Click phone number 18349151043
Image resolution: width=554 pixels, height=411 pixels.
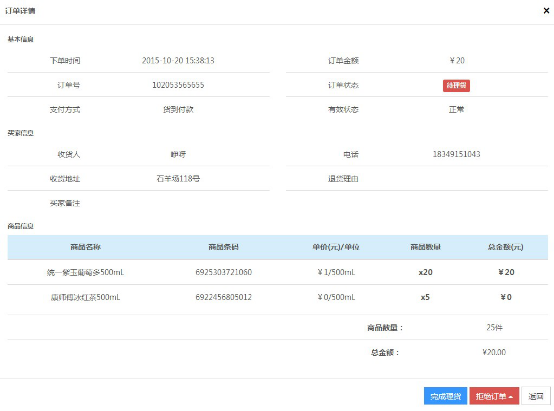(x=456, y=154)
